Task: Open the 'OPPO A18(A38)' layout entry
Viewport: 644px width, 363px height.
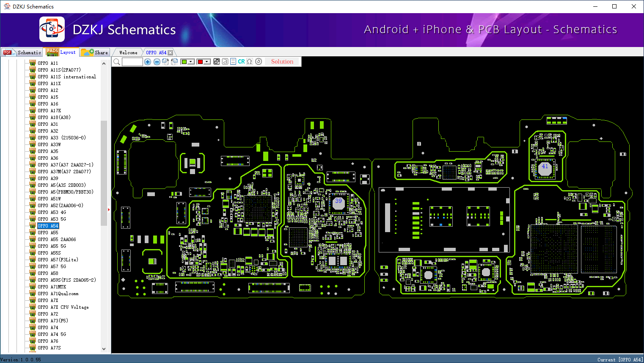Action: tap(54, 117)
